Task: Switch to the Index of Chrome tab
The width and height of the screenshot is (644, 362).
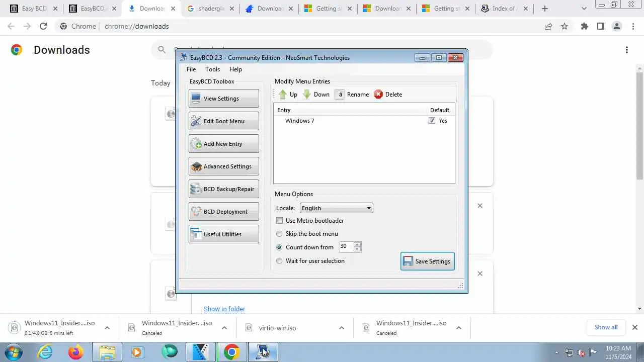Action: tap(504, 9)
